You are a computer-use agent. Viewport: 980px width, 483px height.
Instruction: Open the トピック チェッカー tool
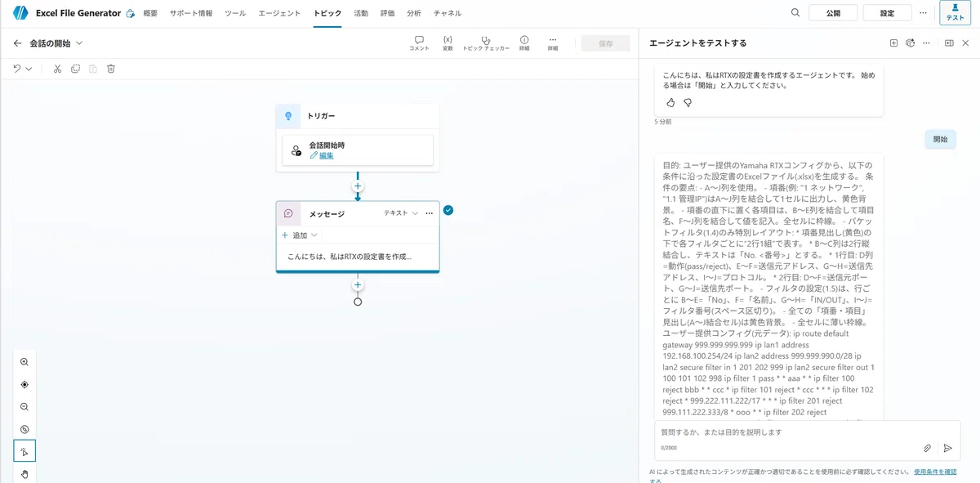tap(486, 42)
